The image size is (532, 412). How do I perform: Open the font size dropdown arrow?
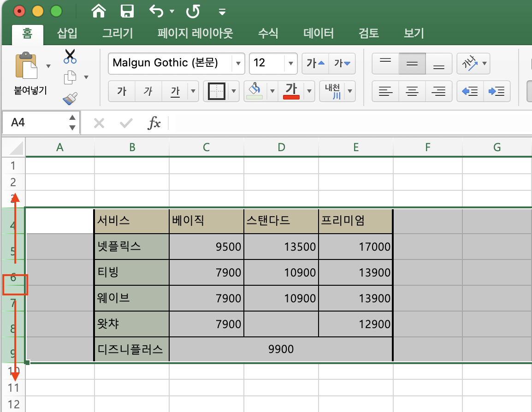coord(291,64)
